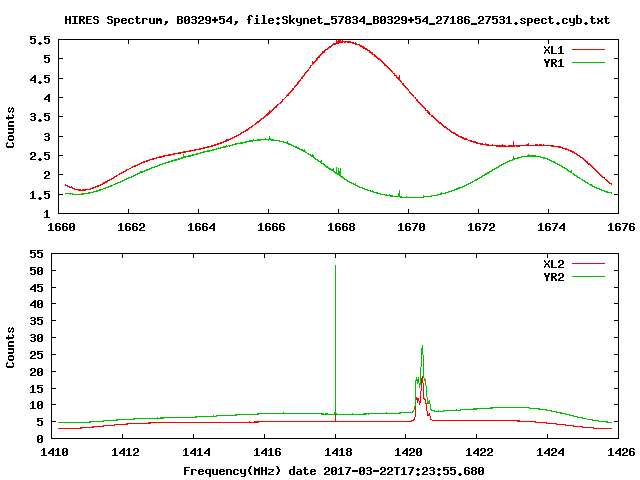This screenshot has height=480, width=640.
Task: Click the red XL1 legend line sample
Action: tap(588, 50)
